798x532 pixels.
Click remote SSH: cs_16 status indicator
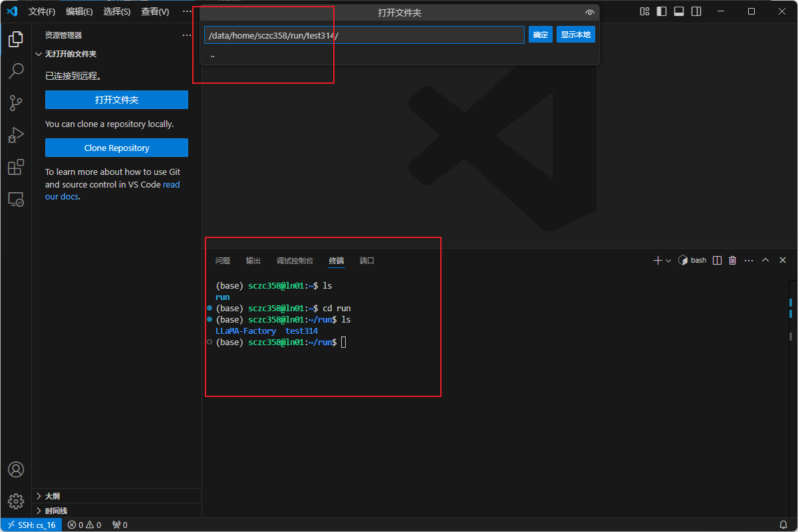[31, 525]
